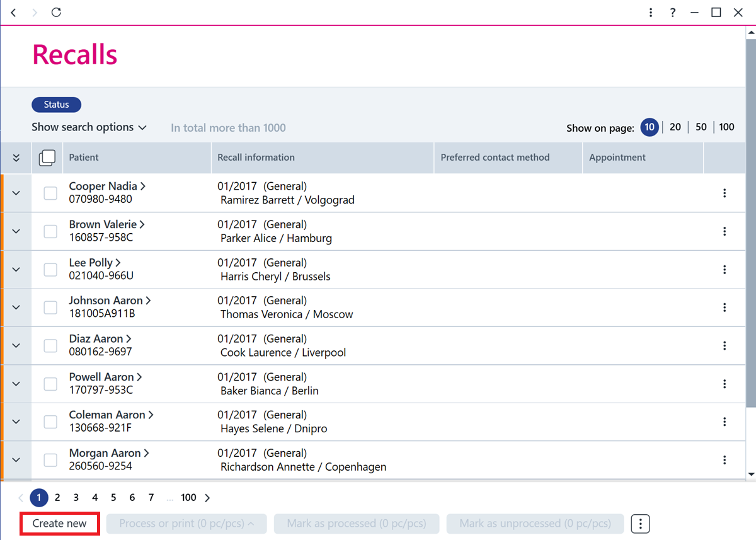Viewport: 756px width, 540px height.
Task: Expand the Johnson Aaron row details
Action: point(16,307)
